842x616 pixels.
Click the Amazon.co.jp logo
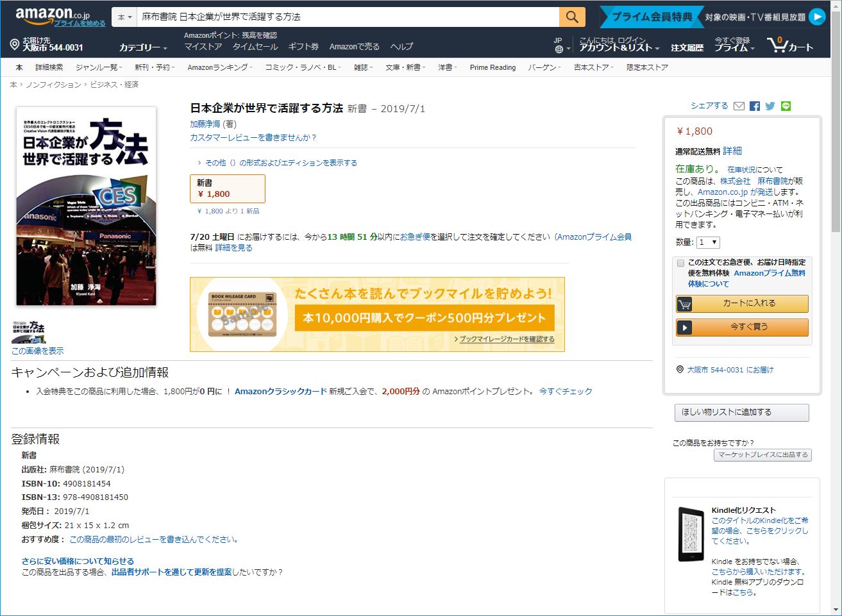[53, 15]
